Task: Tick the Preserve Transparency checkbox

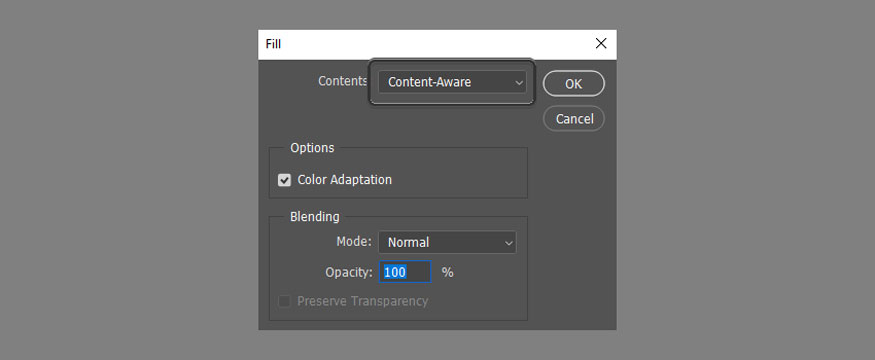Action: pos(285,301)
